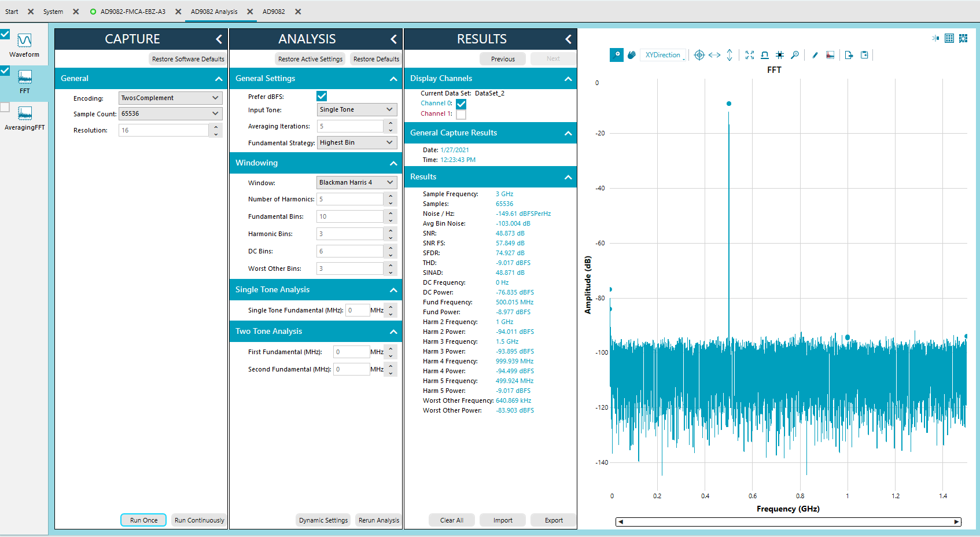Switch to the System tab
Image resolution: width=980 pixels, height=537 pixels.
coord(53,12)
